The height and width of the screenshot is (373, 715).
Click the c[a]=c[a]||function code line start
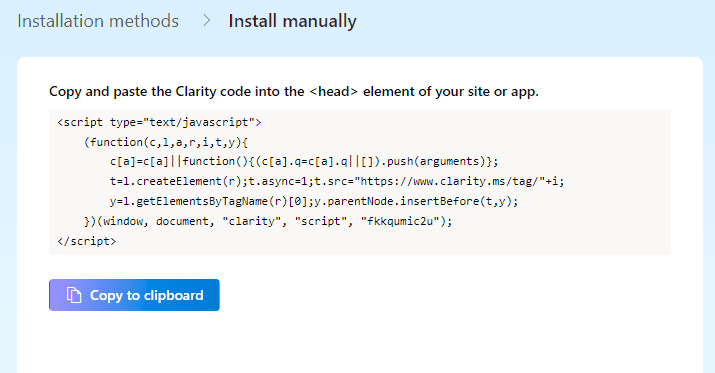pyautogui.click(x=146, y=161)
